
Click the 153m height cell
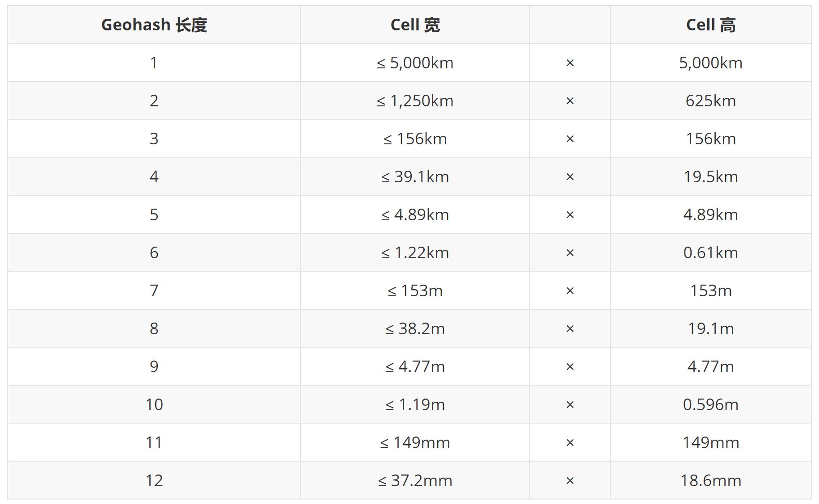point(710,291)
